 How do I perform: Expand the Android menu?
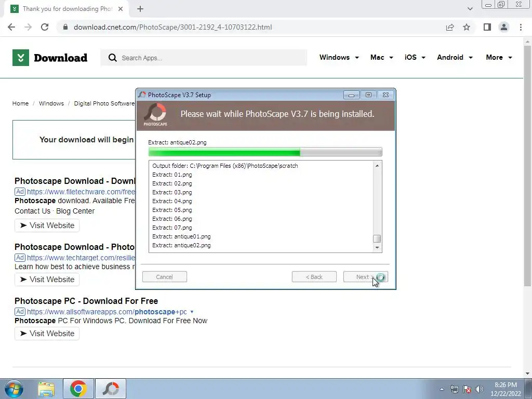point(455,57)
